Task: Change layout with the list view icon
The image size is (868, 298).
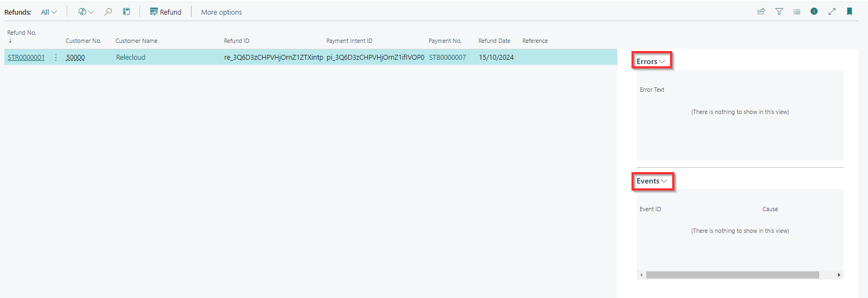Action: (796, 11)
